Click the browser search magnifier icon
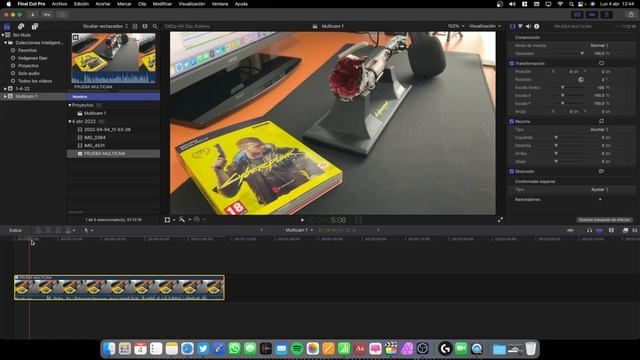Screen dimensions: 640x360 tap(155, 26)
